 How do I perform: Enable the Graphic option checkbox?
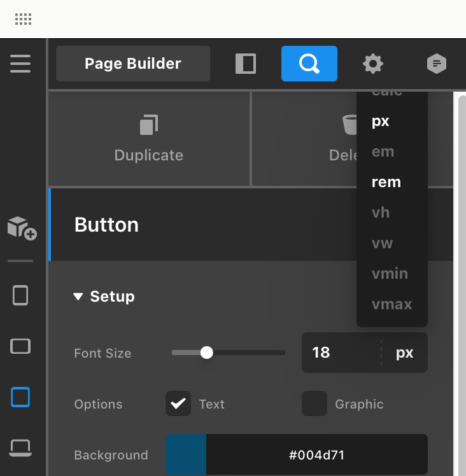tap(314, 403)
